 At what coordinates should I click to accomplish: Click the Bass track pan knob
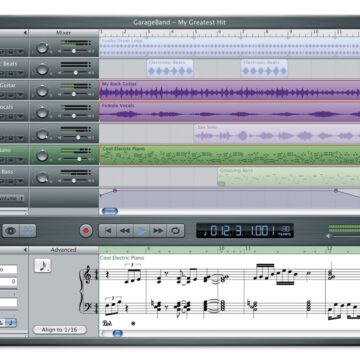click(42, 177)
